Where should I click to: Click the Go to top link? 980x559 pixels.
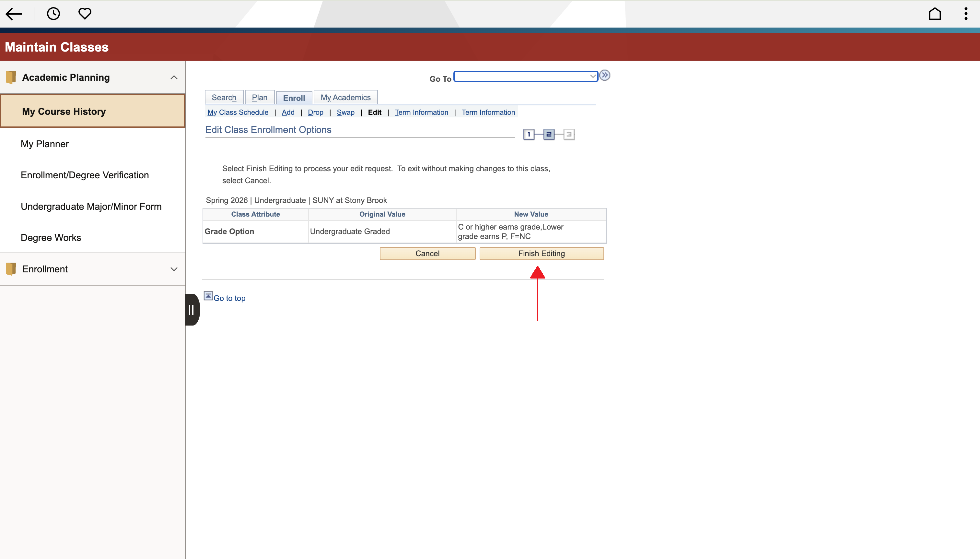tap(229, 298)
